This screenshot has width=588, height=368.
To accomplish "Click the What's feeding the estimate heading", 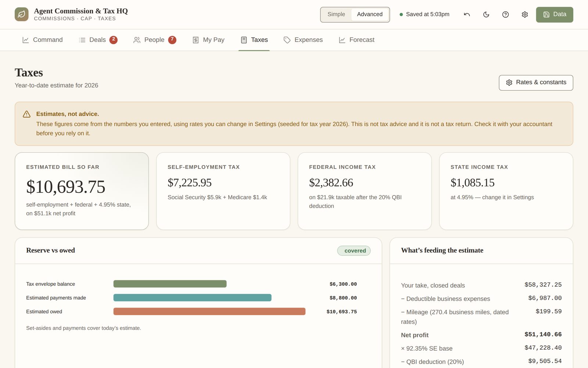I will pos(442,251).
